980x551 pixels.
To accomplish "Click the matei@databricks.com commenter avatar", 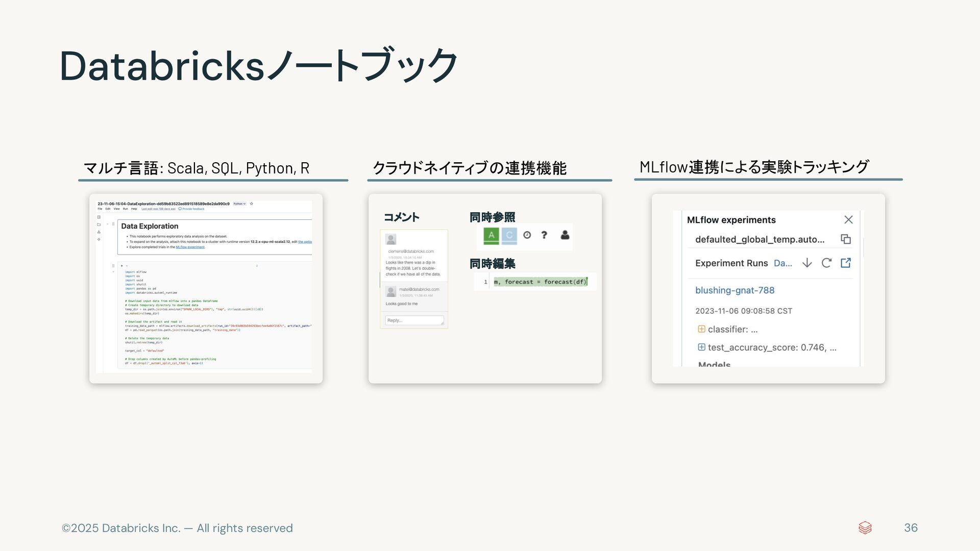I will pos(391,291).
